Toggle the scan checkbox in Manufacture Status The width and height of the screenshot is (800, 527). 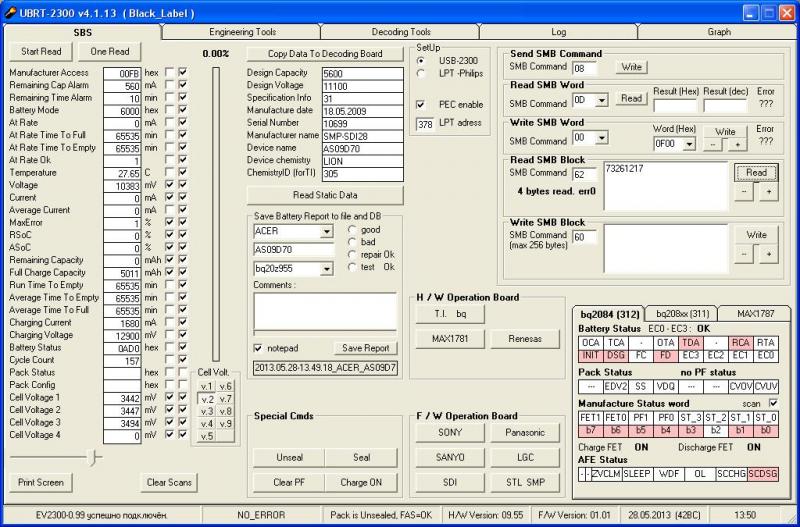(x=772, y=403)
